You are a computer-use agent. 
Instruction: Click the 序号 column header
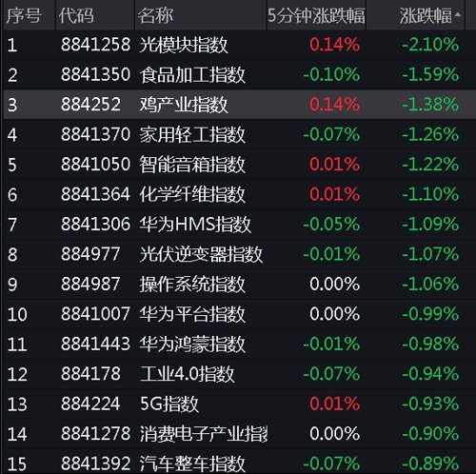(24, 15)
